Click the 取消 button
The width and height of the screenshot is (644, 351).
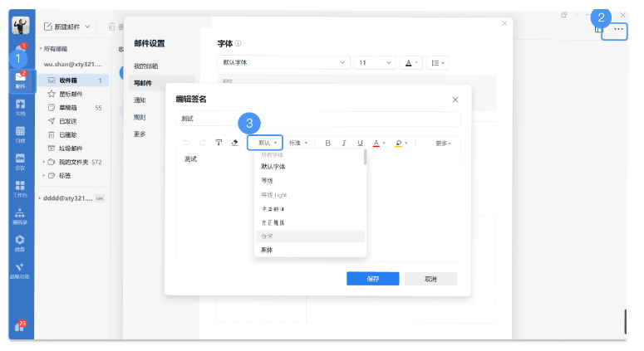click(x=430, y=279)
